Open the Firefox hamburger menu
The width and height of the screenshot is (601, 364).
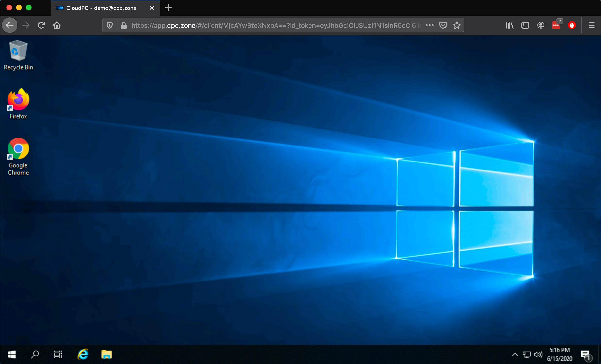click(592, 25)
